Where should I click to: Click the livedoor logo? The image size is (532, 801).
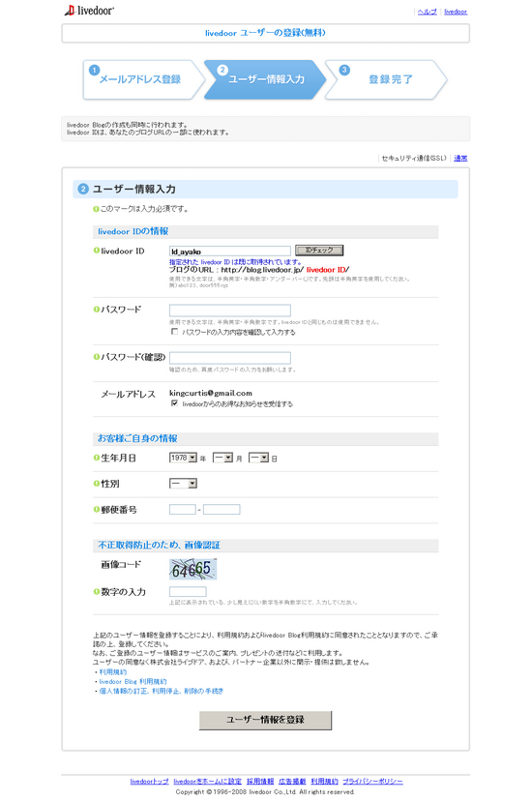[x=89, y=11]
